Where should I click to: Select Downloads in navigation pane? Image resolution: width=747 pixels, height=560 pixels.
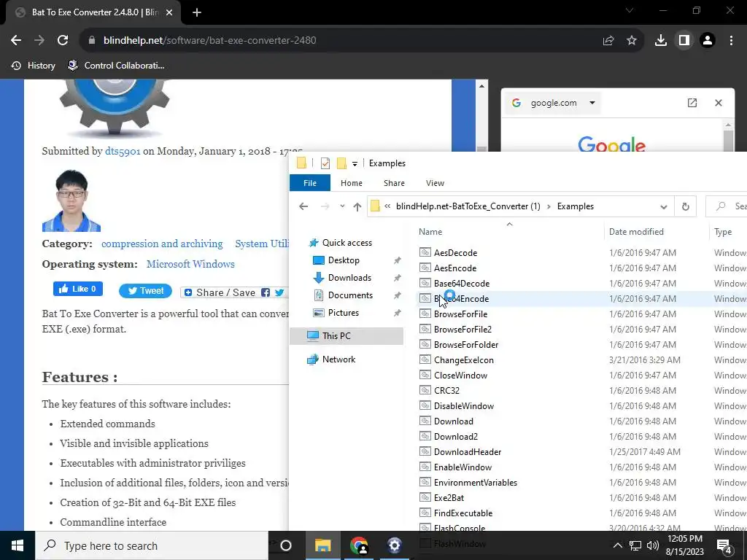pos(349,278)
